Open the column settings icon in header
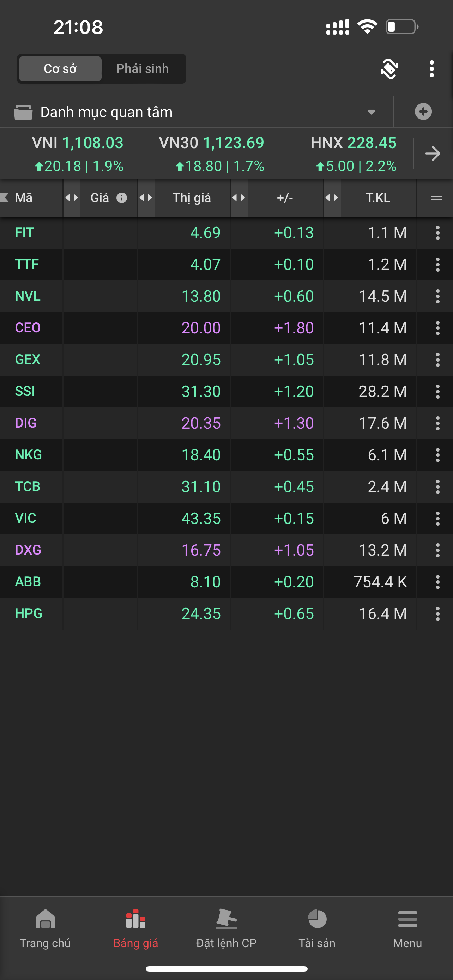 436,198
